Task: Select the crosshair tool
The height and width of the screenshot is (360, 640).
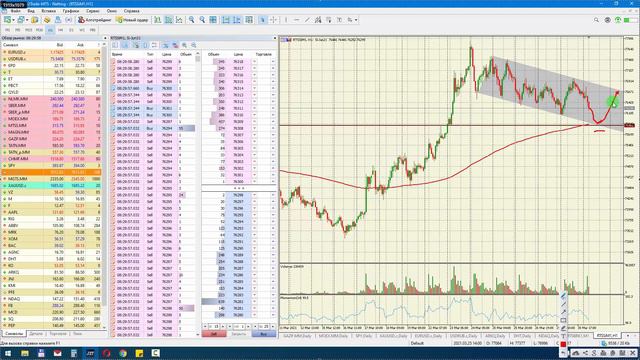Action: (x=273, y=20)
